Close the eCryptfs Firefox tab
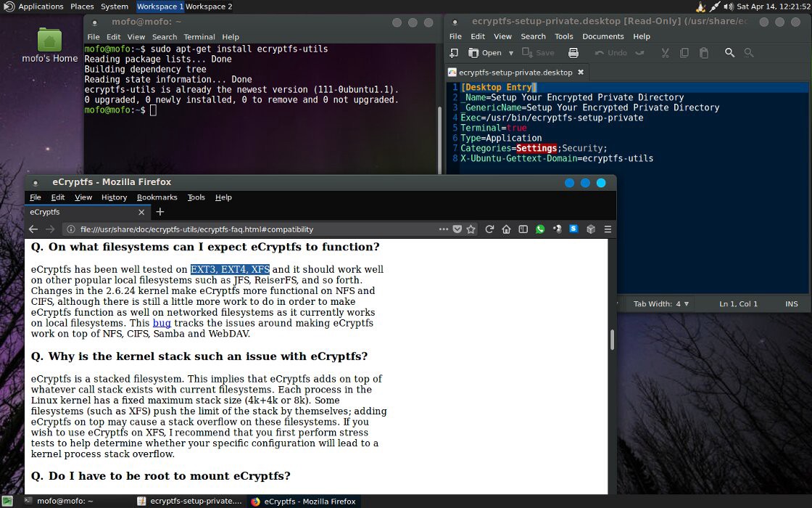812x508 pixels. point(141,212)
